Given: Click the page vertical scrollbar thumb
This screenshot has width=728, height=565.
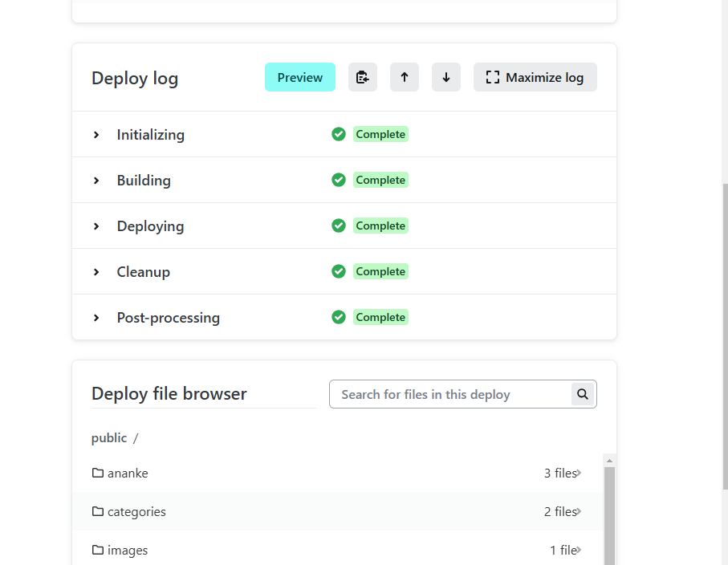Looking at the screenshot, I should (x=724, y=321).
